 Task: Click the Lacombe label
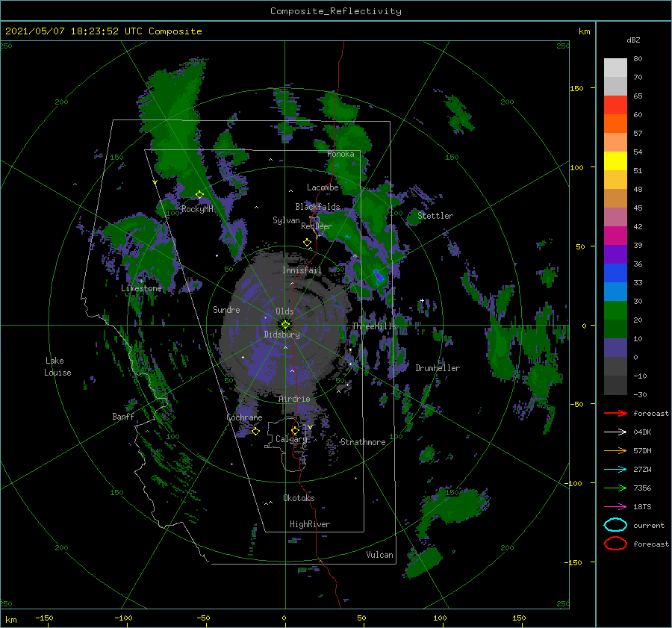323,187
